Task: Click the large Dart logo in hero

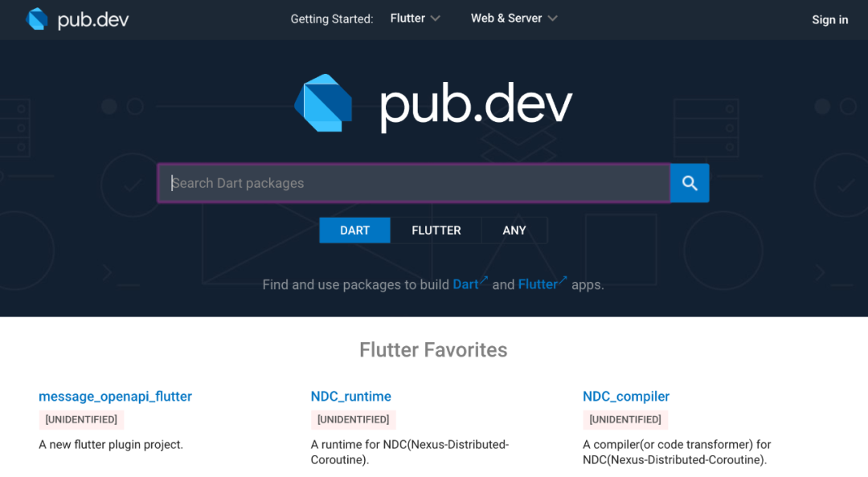Action: pyautogui.click(x=323, y=104)
